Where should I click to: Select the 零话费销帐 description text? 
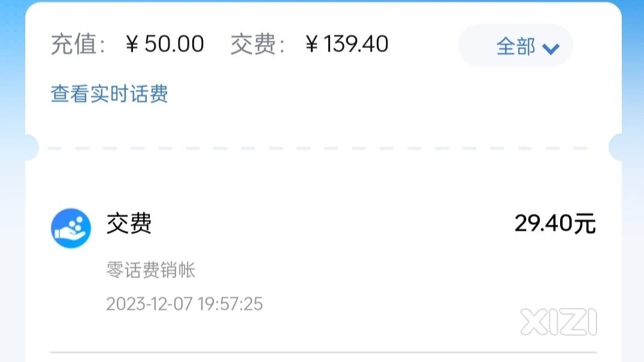[x=151, y=270]
